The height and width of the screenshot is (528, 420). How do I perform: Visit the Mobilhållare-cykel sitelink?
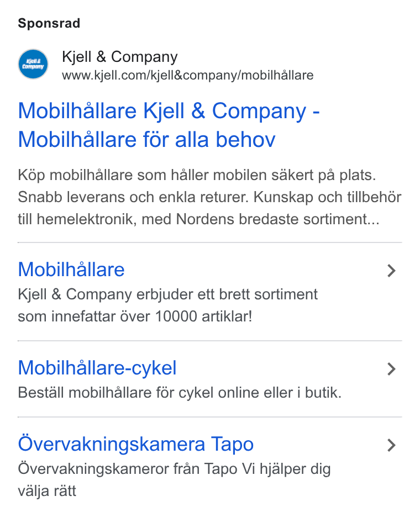[97, 368]
